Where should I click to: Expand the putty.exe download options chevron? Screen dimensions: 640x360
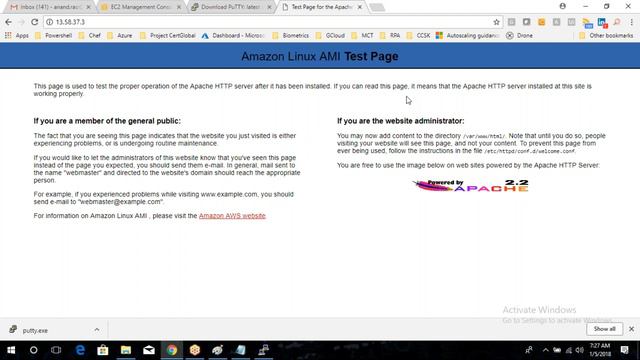coord(97,329)
